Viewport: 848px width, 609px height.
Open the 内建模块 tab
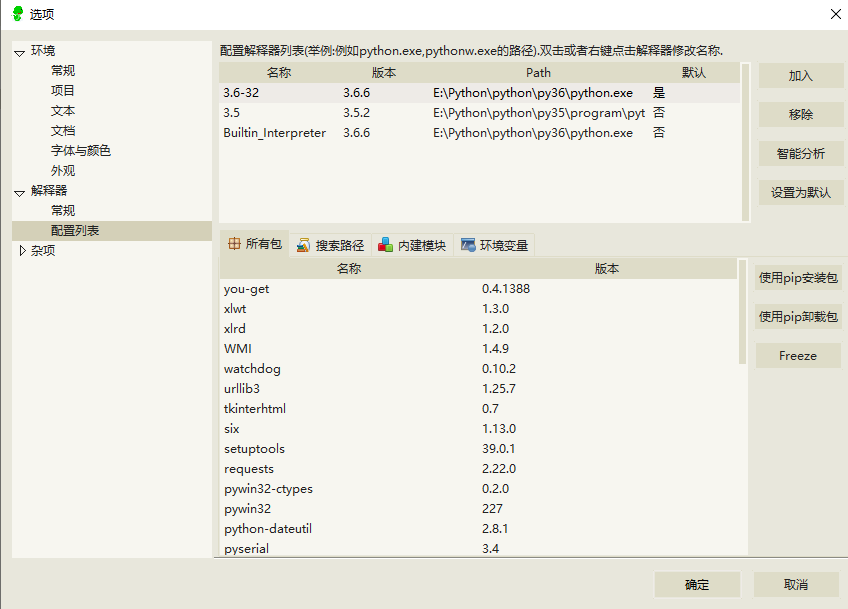pyautogui.click(x=412, y=246)
